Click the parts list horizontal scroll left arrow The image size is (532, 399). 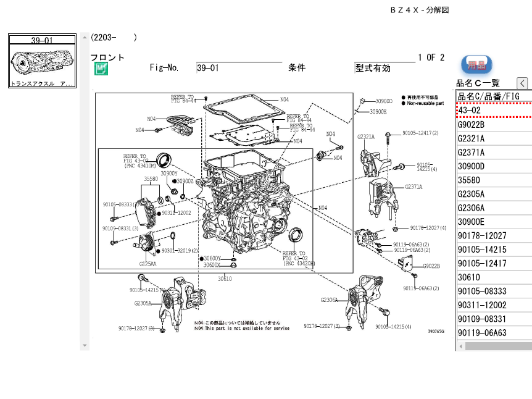tap(461, 346)
